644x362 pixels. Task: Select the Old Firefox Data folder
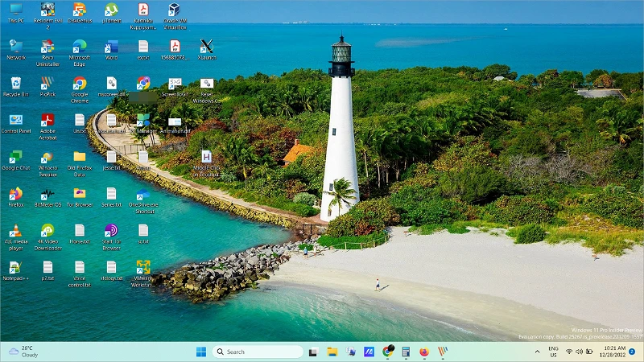point(80,164)
